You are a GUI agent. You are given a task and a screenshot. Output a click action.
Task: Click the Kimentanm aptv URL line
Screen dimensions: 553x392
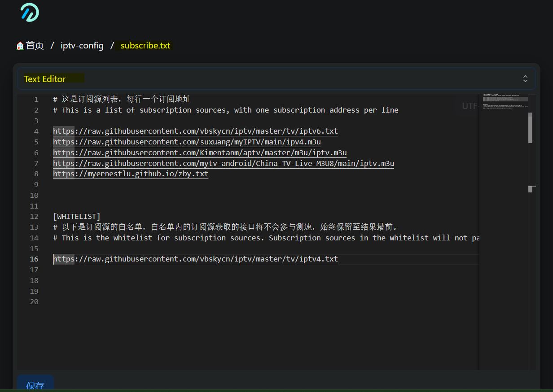[200, 153]
